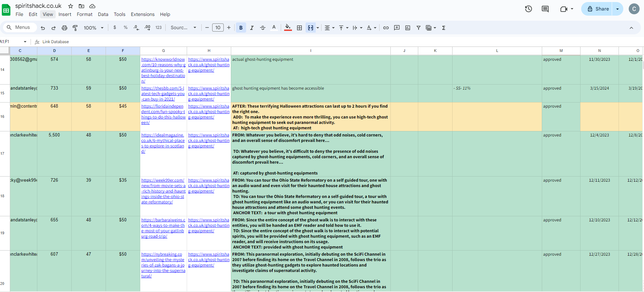Image resolution: width=644 pixels, height=292 pixels.
Task: Click the font size field
Action: [x=218, y=28]
